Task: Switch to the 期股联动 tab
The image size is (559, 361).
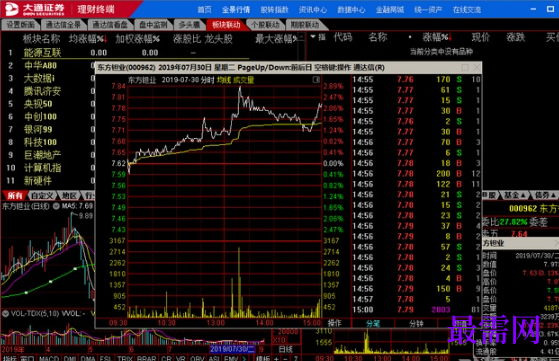Action: 304,25
